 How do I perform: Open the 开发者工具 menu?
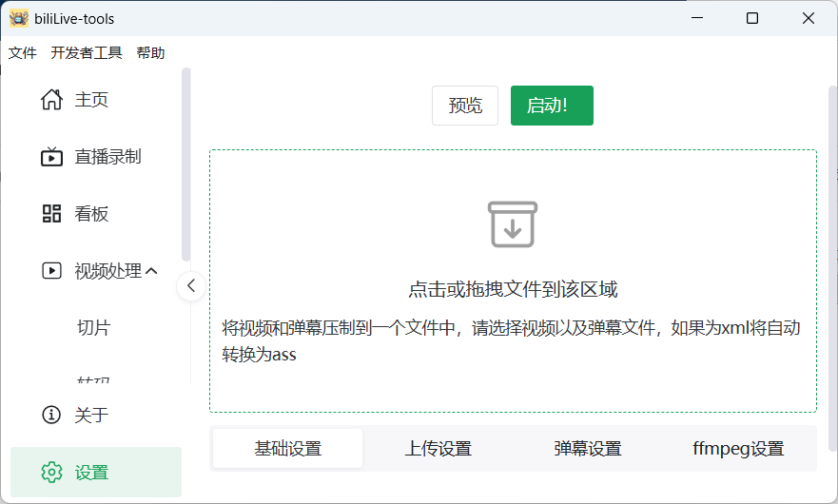click(x=87, y=53)
